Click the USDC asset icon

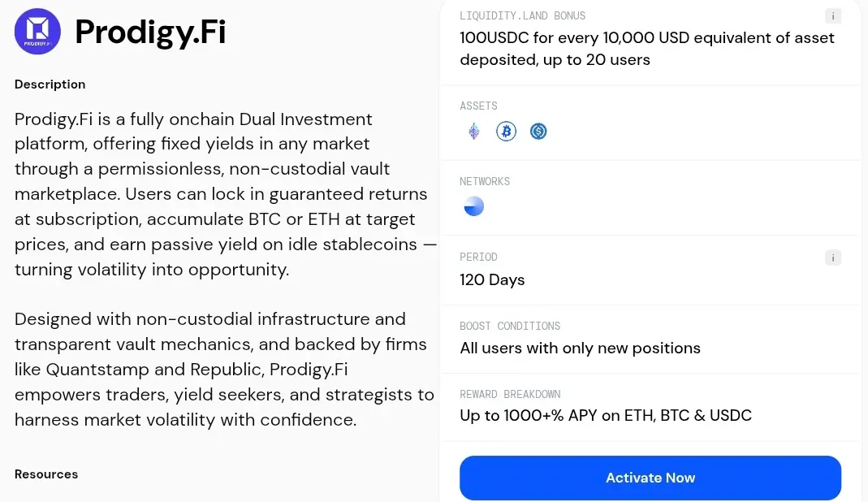[x=538, y=132]
